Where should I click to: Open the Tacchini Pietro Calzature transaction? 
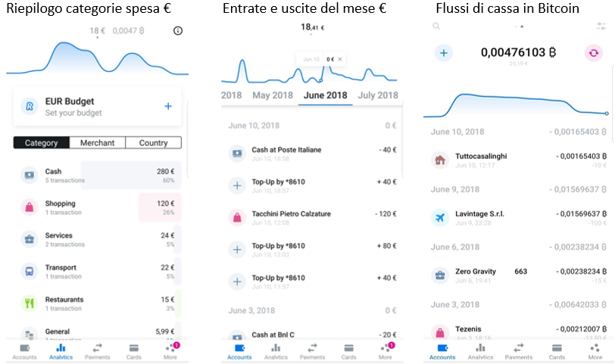coord(312,217)
